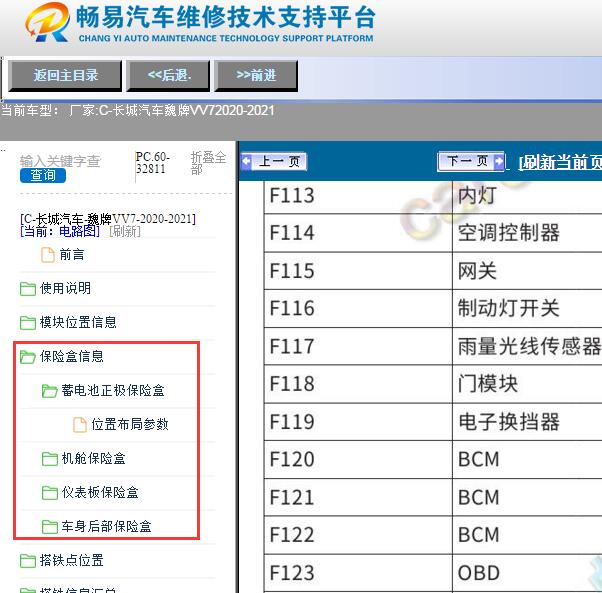Click the F115 table cell

pos(358,271)
